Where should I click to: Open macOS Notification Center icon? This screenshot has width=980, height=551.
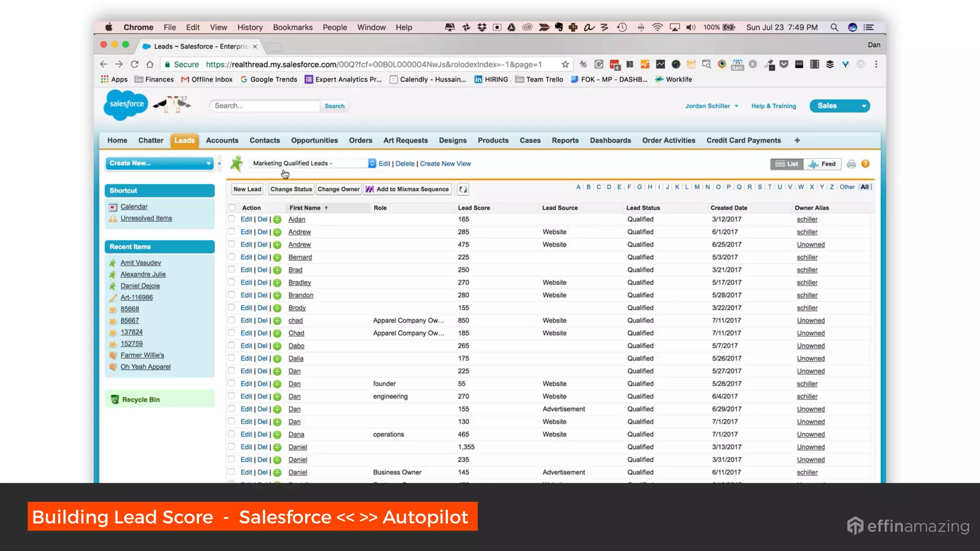tap(868, 27)
